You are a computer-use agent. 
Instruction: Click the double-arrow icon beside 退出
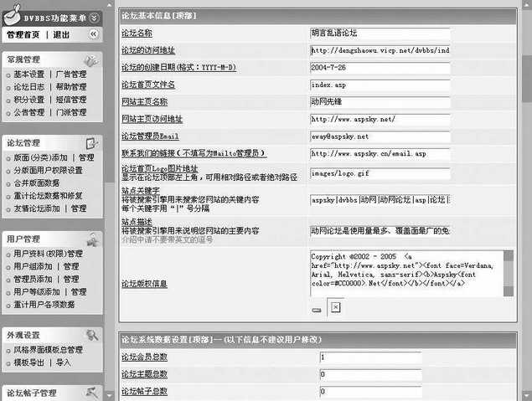(x=93, y=34)
